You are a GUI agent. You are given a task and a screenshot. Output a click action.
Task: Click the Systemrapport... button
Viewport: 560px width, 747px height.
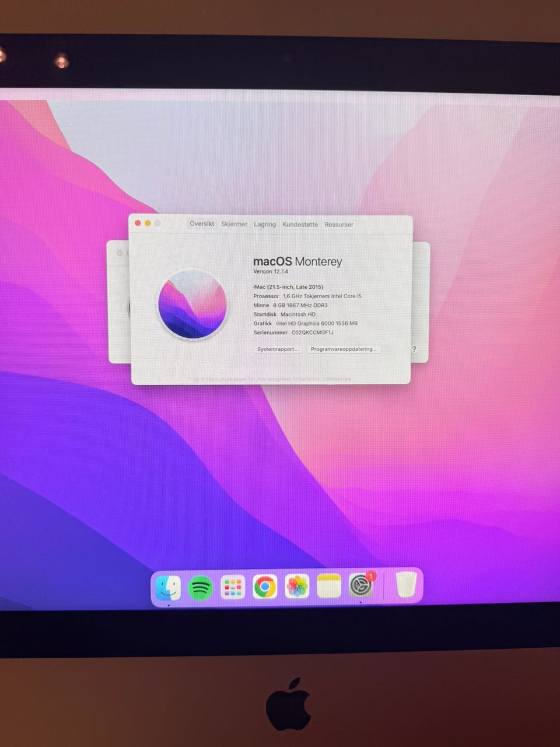278,349
